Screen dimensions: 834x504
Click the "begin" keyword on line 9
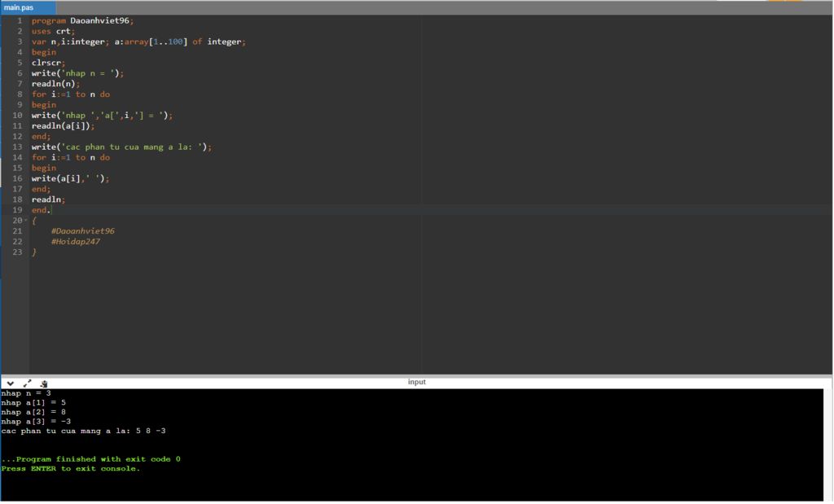44,105
